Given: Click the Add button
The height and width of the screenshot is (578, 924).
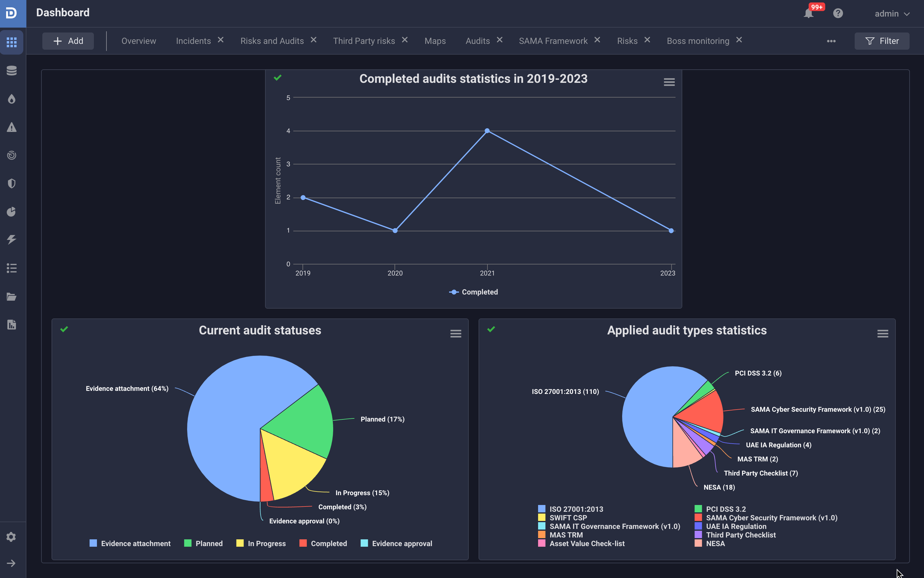Looking at the screenshot, I should pos(68,41).
